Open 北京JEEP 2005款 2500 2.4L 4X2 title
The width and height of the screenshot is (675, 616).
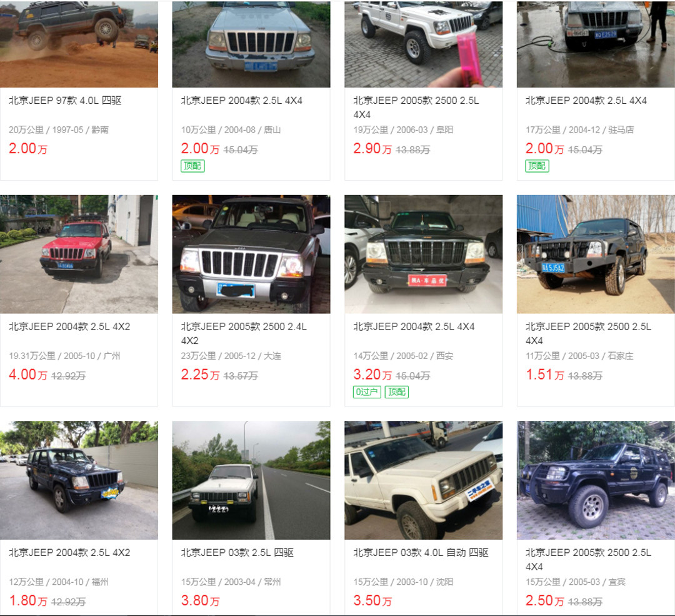(244, 333)
